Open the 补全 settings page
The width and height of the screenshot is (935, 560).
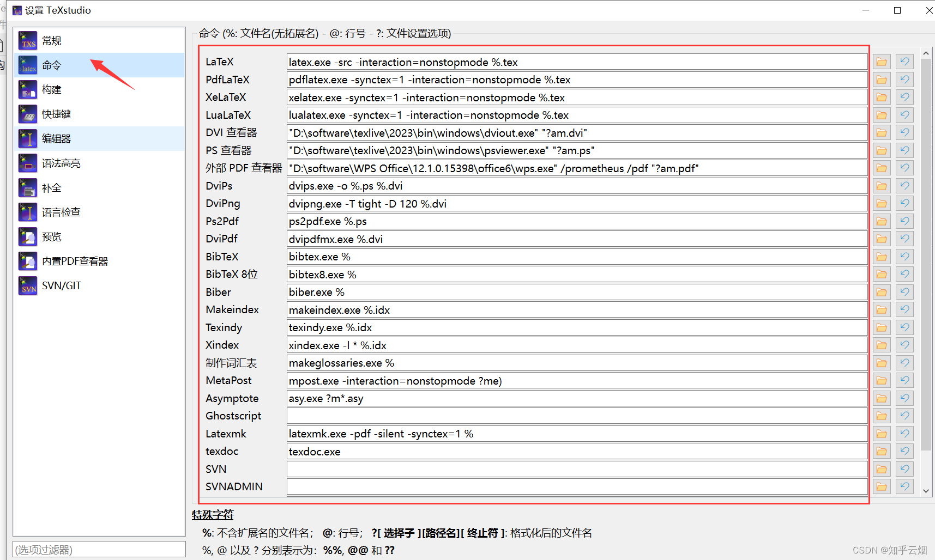pyautogui.click(x=99, y=188)
